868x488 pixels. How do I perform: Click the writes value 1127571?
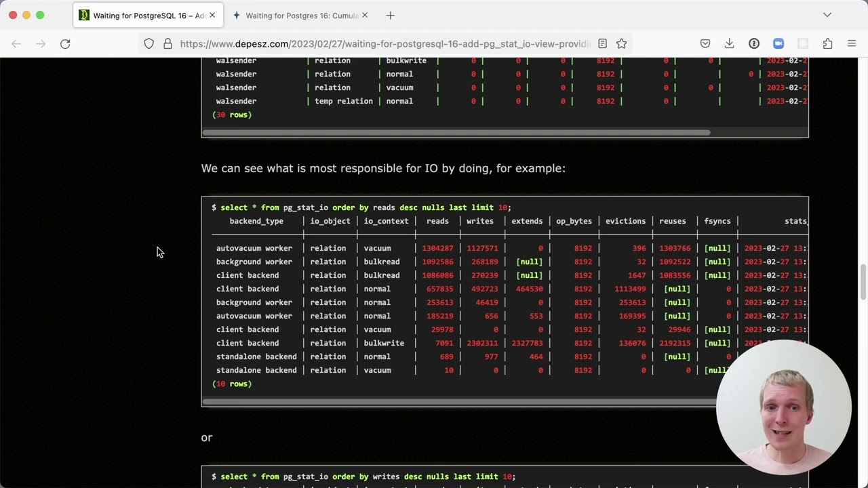click(x=482, y=248)
